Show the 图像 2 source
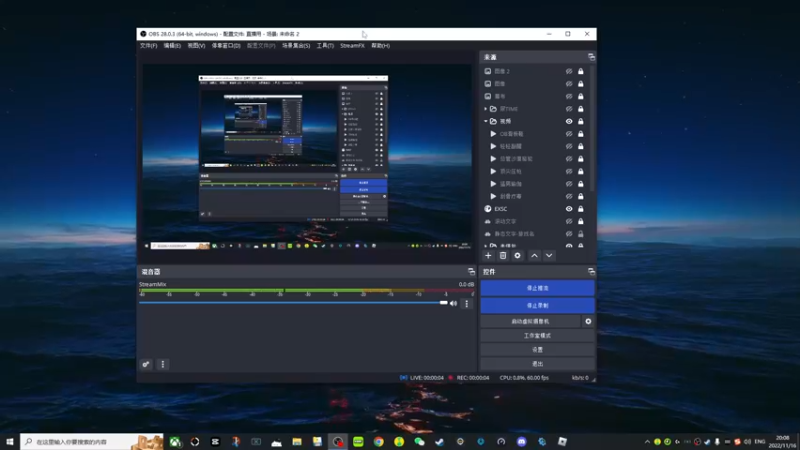The width and height of the screenshot is (800, 450). [x=569, y=71]
